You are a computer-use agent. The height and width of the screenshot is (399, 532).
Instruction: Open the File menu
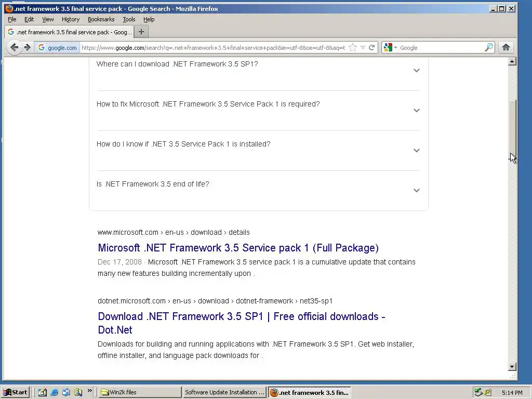pos(12,19)
